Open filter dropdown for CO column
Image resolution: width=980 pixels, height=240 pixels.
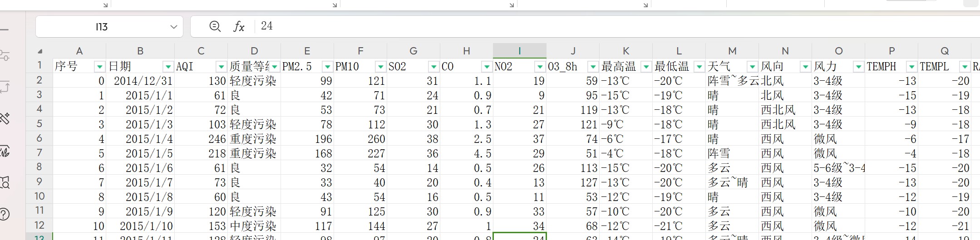point(487,67)
